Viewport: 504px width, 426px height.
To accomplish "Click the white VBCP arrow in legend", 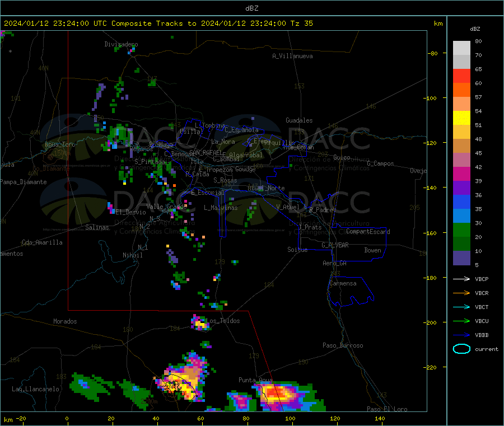I will (x=461, y=279).
